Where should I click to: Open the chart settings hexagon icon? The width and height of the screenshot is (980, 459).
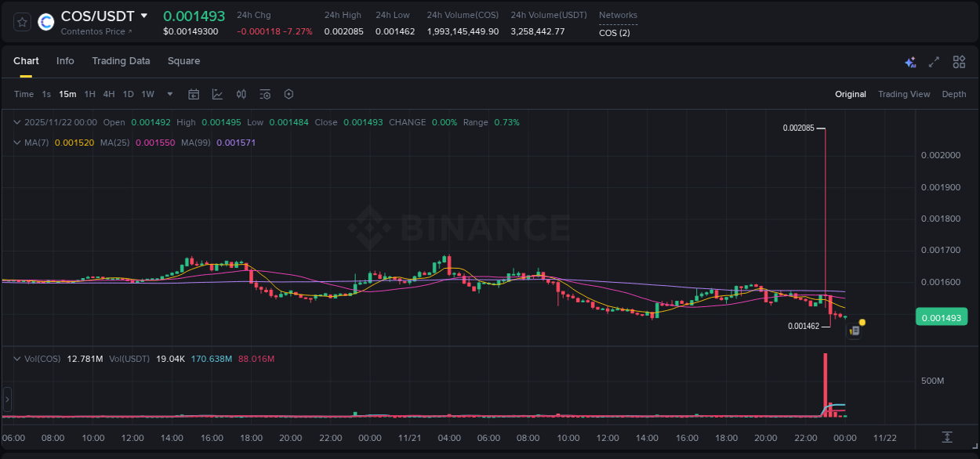[x=289, y=94]
